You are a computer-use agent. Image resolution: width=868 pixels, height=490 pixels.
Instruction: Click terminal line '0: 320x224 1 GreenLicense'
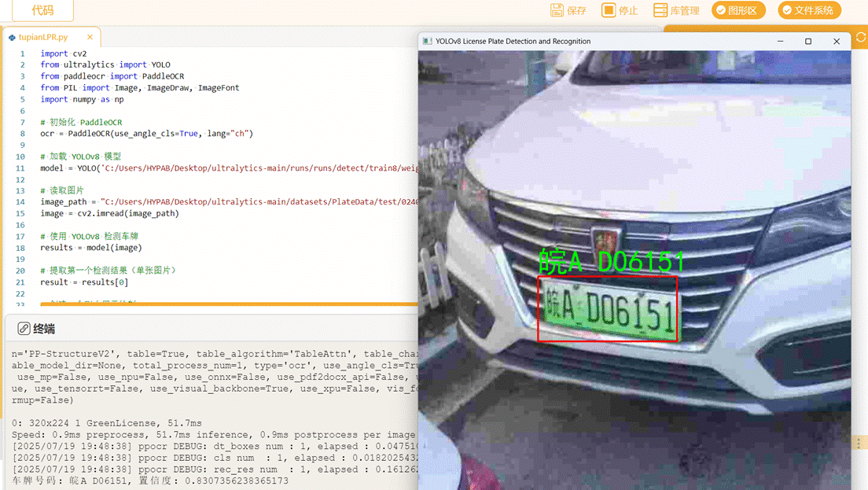click(107, 423)
